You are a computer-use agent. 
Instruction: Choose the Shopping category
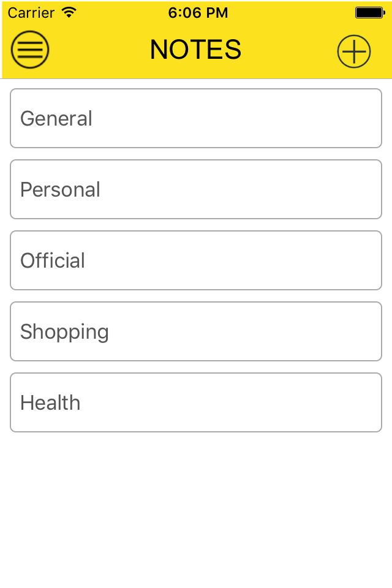(x=196, y=331)
